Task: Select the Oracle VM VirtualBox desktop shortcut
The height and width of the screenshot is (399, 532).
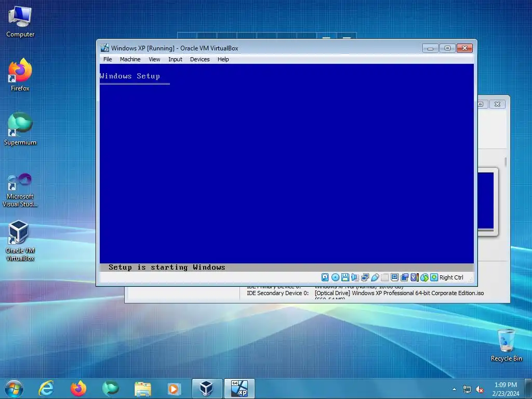Action: click(x=20, y=241)
